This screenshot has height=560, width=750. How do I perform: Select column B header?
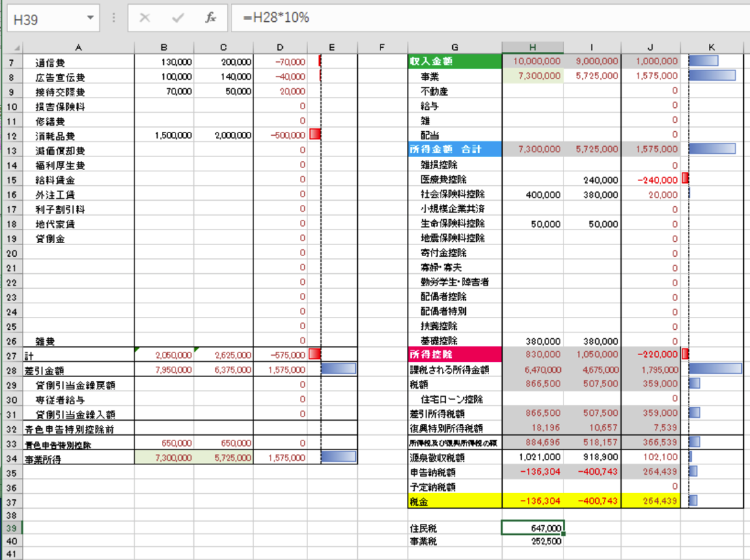pyautogui.click(x=164, y=47)
